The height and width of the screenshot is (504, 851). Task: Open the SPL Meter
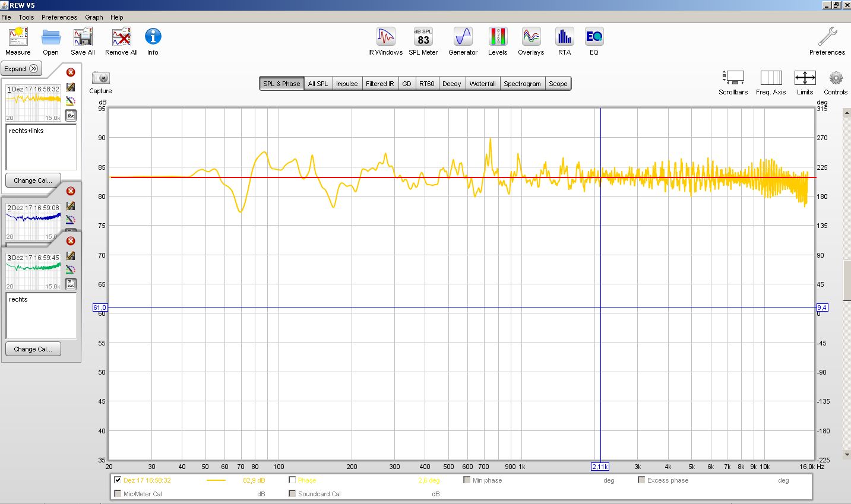423,42
